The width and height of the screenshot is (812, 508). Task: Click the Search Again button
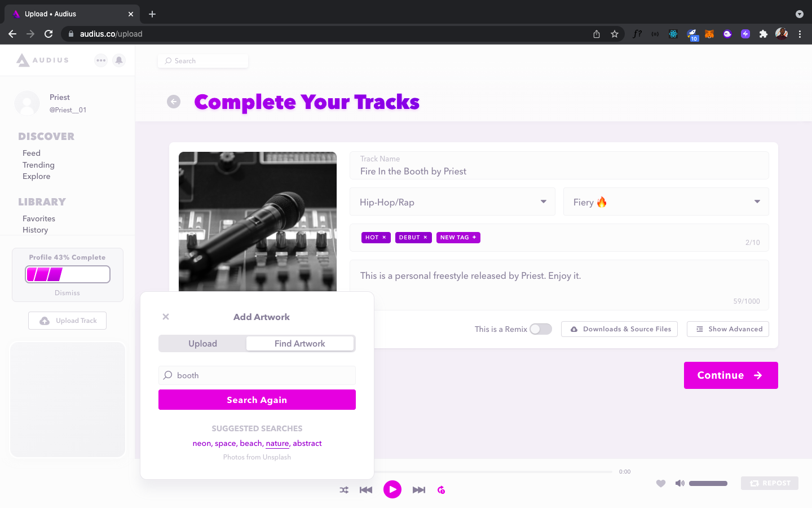pos(257,400)
